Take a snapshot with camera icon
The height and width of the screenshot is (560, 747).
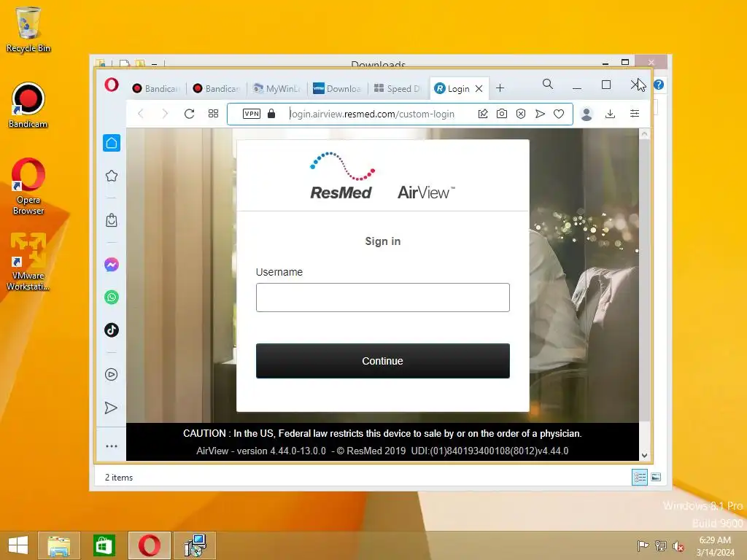(502, 114)
